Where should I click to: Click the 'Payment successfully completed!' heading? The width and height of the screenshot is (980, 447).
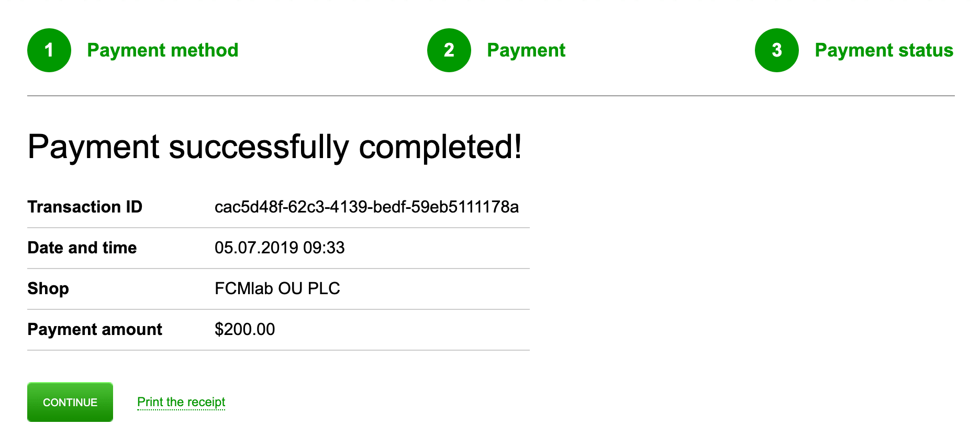coord(274,147)
